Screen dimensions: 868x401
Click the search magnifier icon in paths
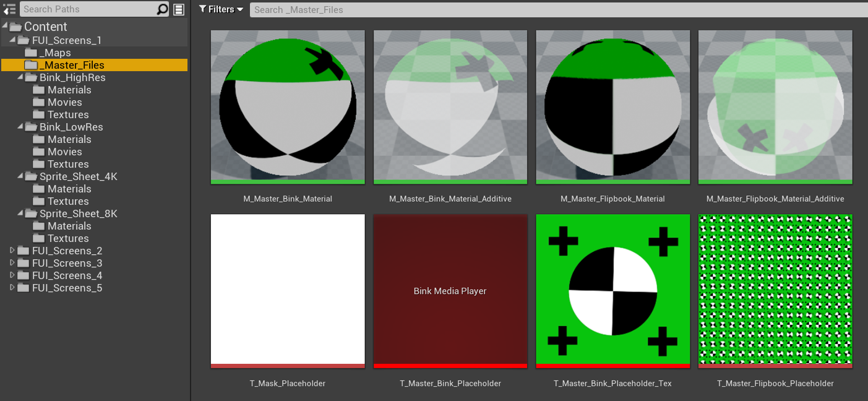point(162,9)
